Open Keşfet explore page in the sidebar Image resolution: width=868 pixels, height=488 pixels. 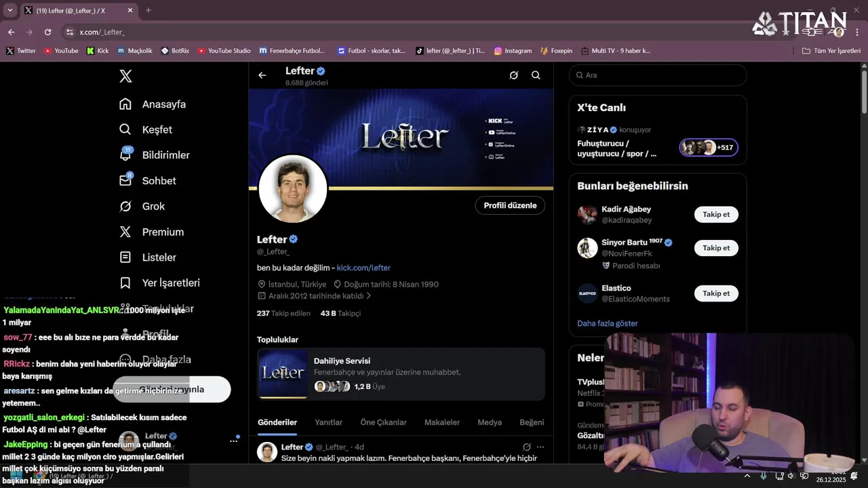[146, 129]
